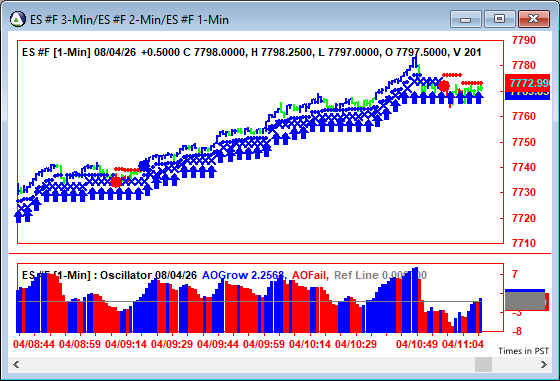Screen dimensions: 560x381
Task: Click the short red dotted line above 7772 red dot
Action: 452,75
